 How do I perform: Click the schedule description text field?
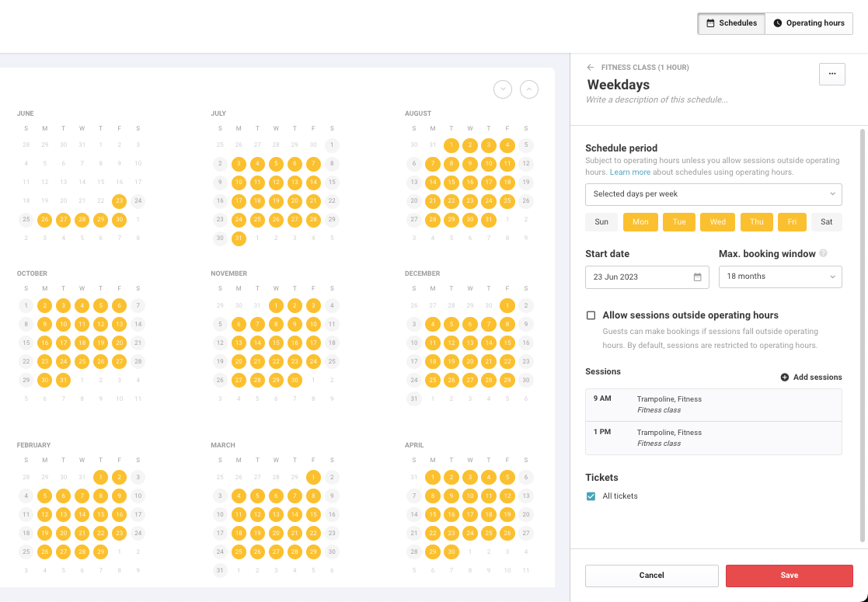(x=657, y=99)
